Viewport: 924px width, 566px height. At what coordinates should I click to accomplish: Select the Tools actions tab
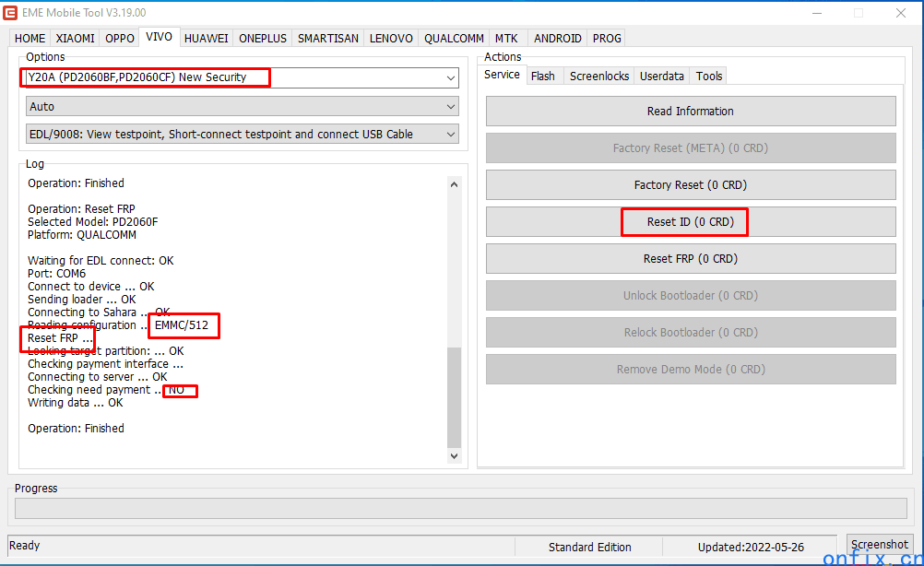coord(709,77)
